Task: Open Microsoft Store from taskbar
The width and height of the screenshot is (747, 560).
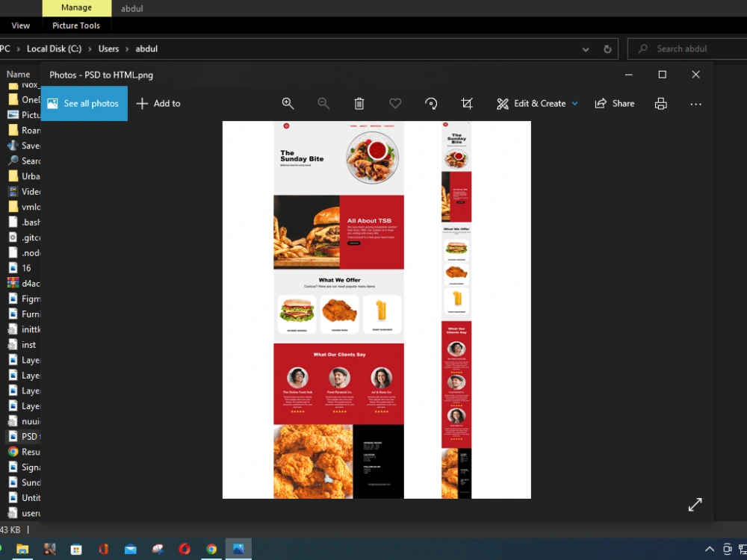Action: [x=76, y=549]
